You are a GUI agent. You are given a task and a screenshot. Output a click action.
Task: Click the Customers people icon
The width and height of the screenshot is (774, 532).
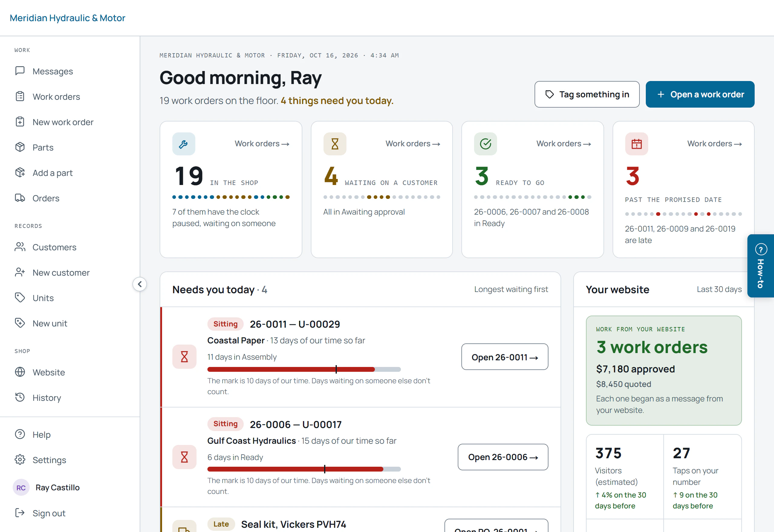20,247
